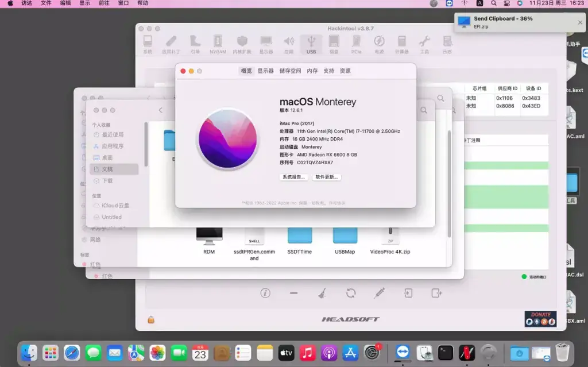The image size is (588, 367).
Task: Select the 电源 power icon in Hackintool
Action: pyautogui.click(x=379, y=44)
